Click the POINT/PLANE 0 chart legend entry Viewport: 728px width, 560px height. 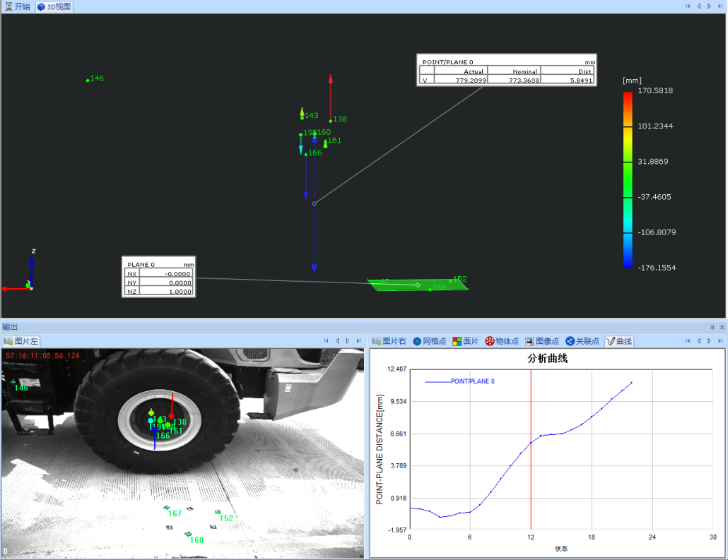pos(459,381)
